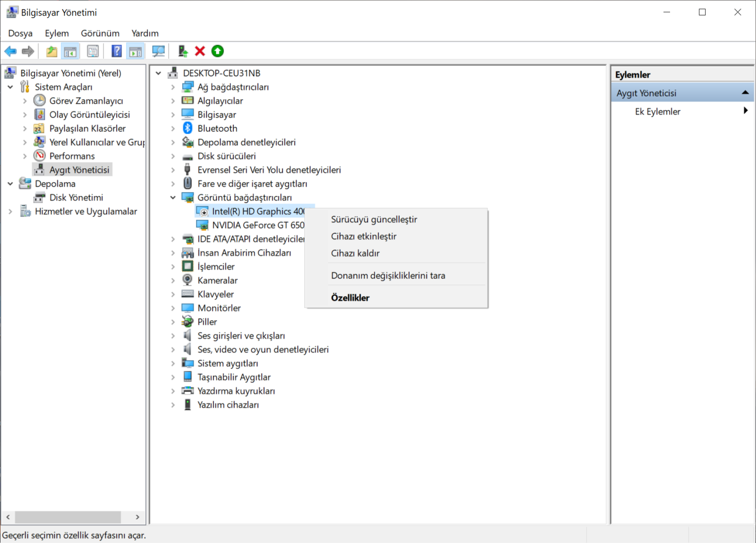Collapse the Depolama node in left tree
Viewport: 756px width, 543px height.
click(x=10, y=184)
